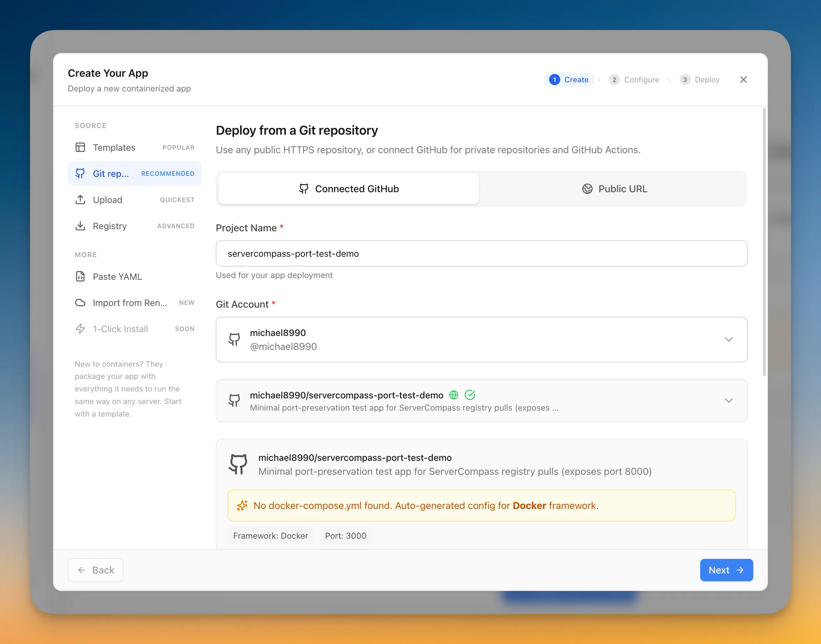Click the 1-Click Install lightning icon
The width and height of the screenshot is (821, 644).
coord(80,329)
